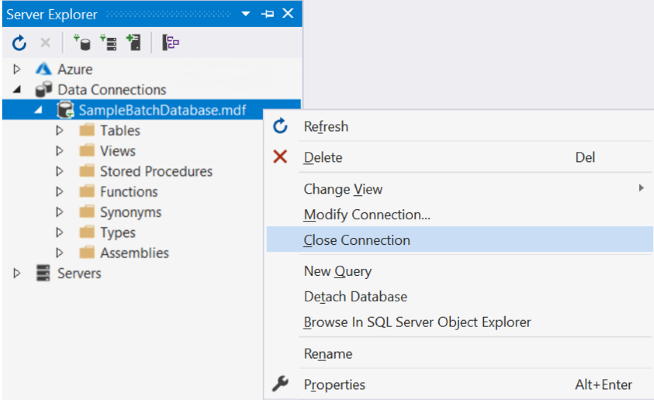Choose Properties in the context menu
654x400 pixels.
pos(460,385)
